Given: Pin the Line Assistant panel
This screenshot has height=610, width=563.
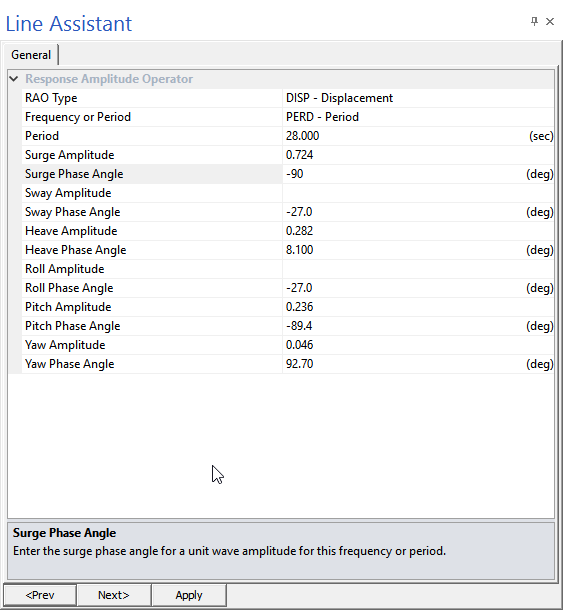Looking at the screenshot, I should click(534, 21).
